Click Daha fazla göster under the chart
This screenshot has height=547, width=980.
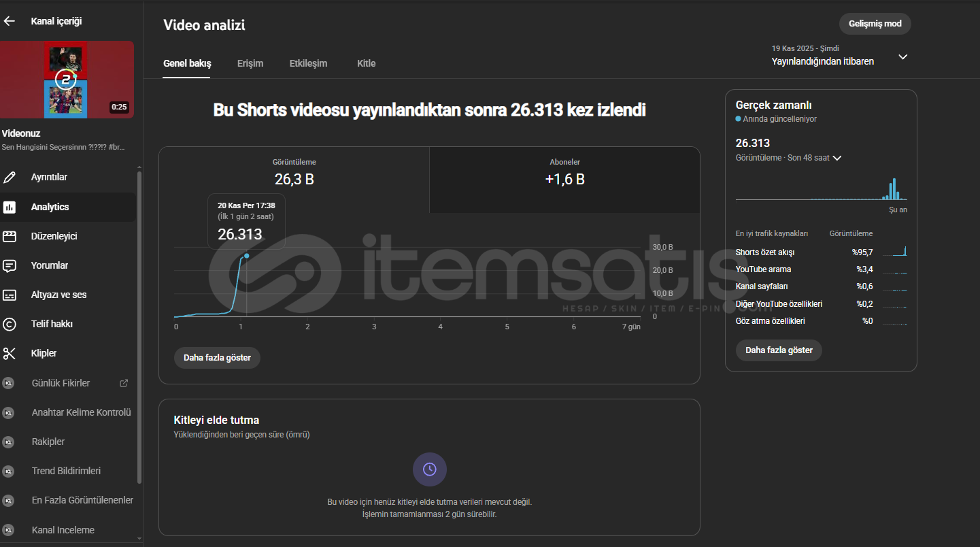click(x=217, y=358)
